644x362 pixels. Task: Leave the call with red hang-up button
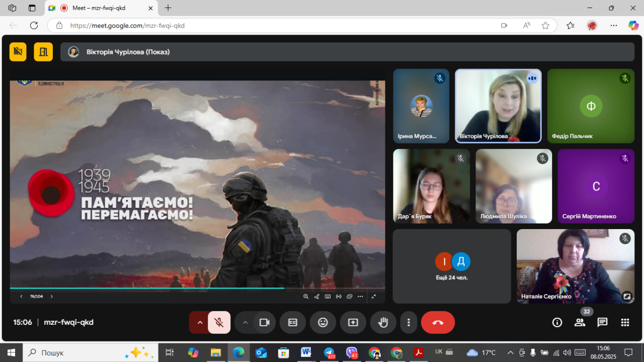click(438, 322)
